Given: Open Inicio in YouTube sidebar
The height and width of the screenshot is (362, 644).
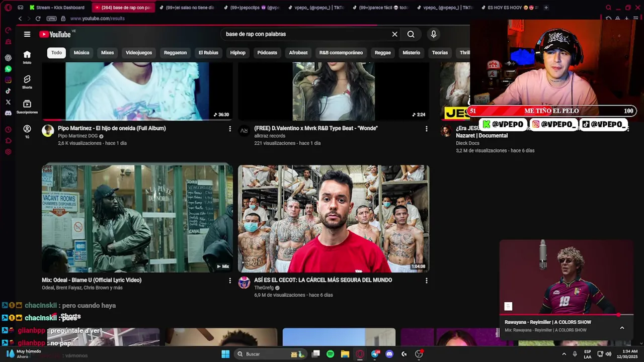Looking at the screenshot, I should click(x=27, y=57).
